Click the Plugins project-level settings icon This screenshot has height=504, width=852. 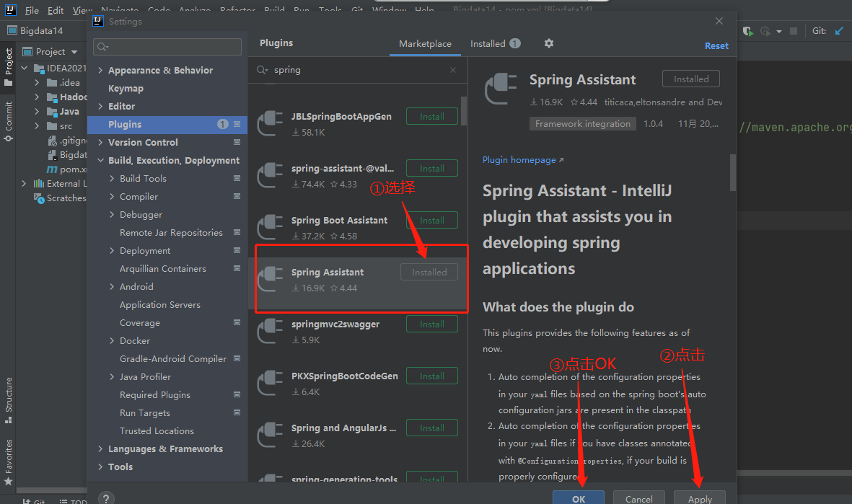pos(237,124)
